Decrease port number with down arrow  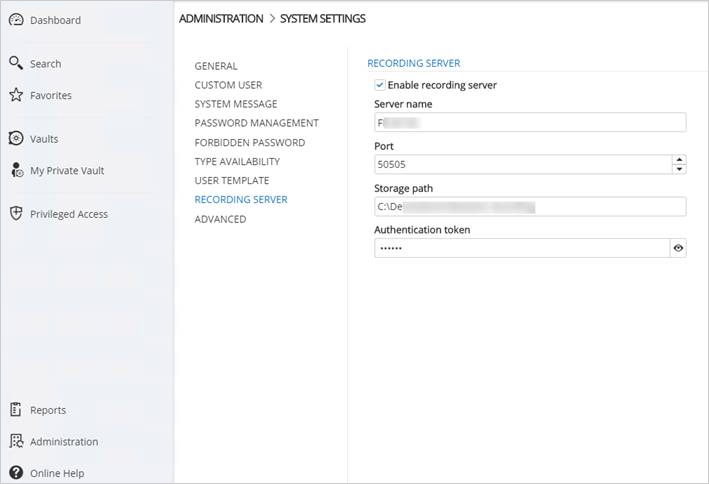tap(679, 169)
